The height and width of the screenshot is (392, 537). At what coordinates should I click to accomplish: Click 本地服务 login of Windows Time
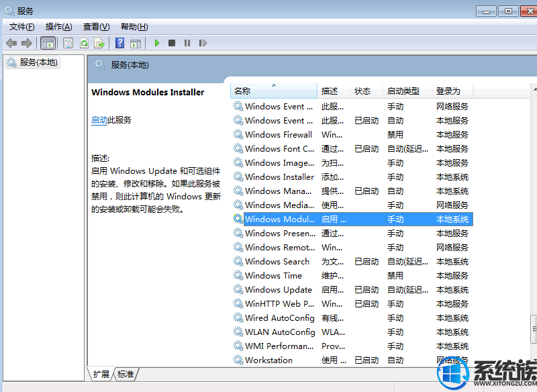[x=452, y=276]
